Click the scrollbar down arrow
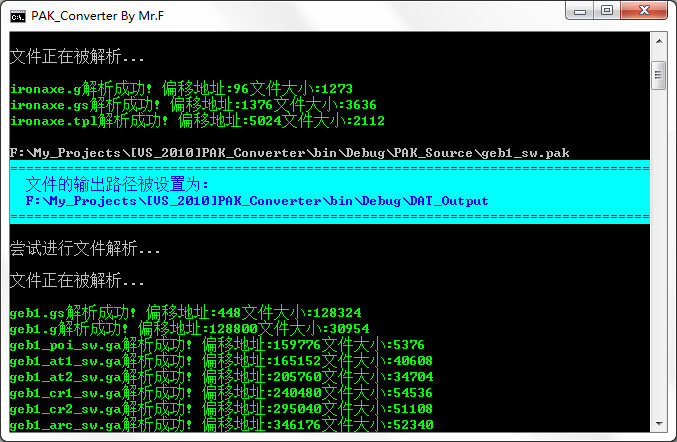 coord(658,424)
